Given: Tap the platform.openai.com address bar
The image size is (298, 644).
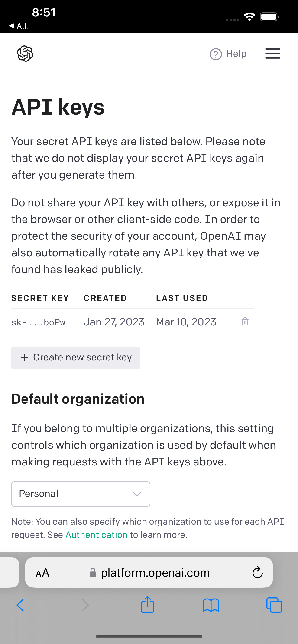Looking at the screenshot, I should tap(149, 572).
